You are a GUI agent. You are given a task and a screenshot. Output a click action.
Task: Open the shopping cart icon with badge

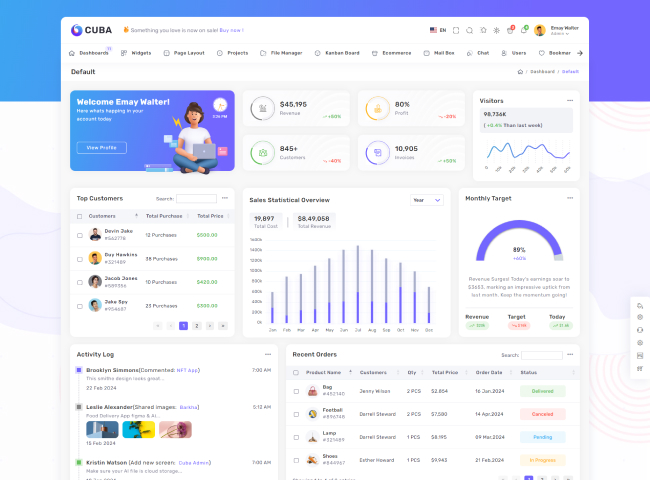(510, 30)
